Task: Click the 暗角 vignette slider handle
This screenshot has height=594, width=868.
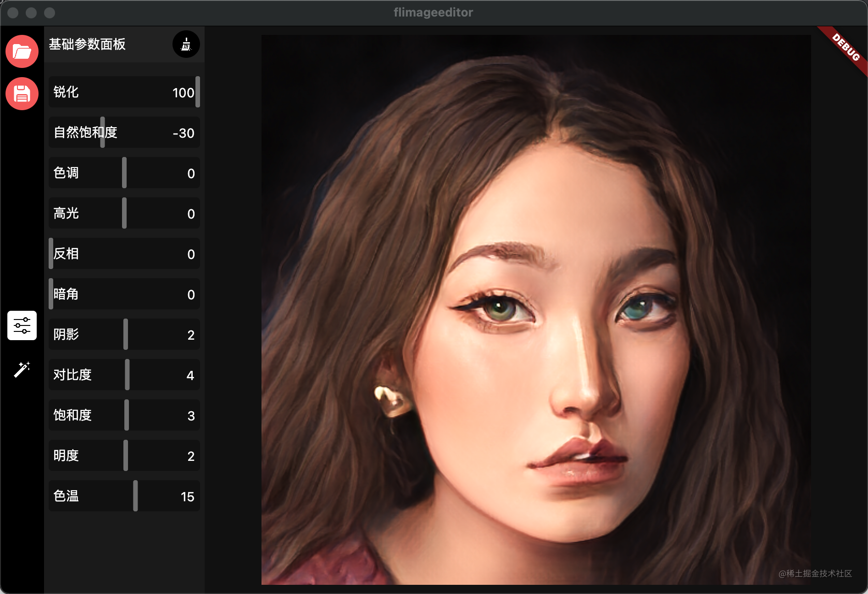Action: [x=51, y=294]
